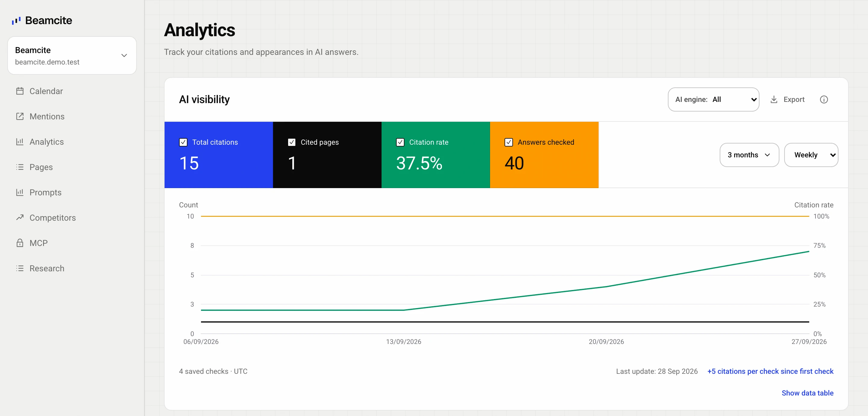
Task: Toggle the Citation rate checkbox
Action: 400,142
